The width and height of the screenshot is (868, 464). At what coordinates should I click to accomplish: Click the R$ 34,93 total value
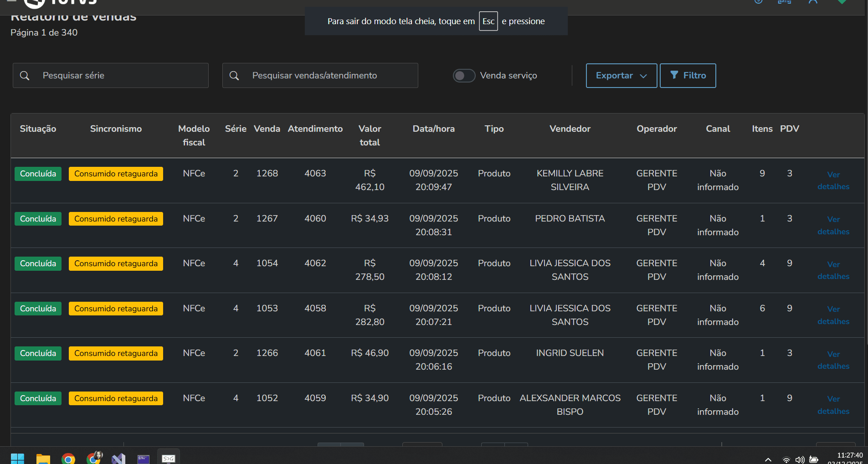click(x=370, y=219)
